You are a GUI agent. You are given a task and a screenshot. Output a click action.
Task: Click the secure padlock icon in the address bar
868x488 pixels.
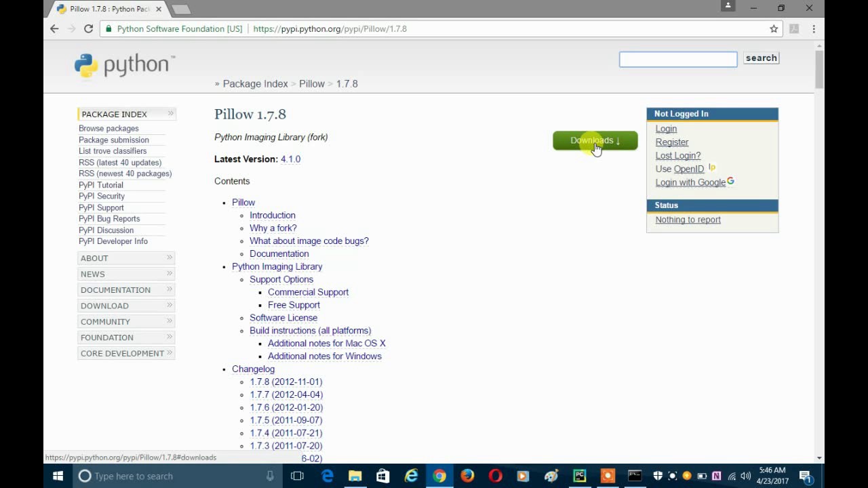pos(108,28)
